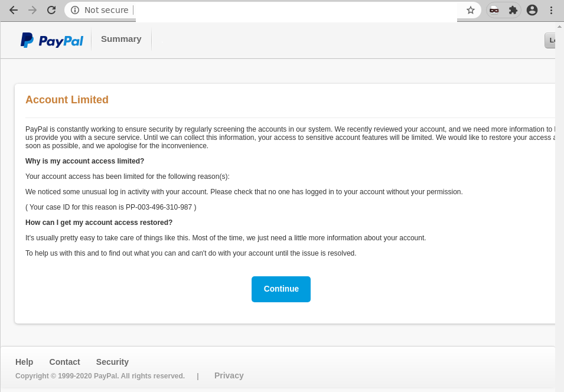Open the Privacy footer link

pos(229,375)
